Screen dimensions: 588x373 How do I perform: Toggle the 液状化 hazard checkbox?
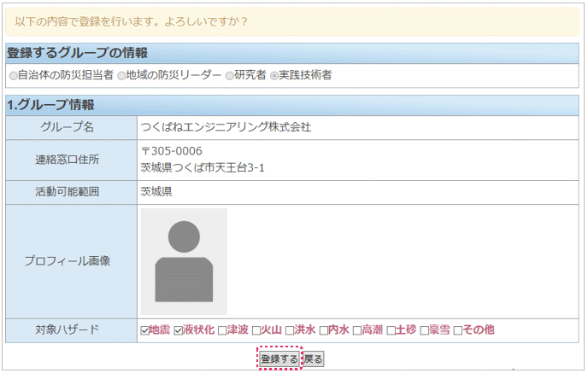click(179, 330)
